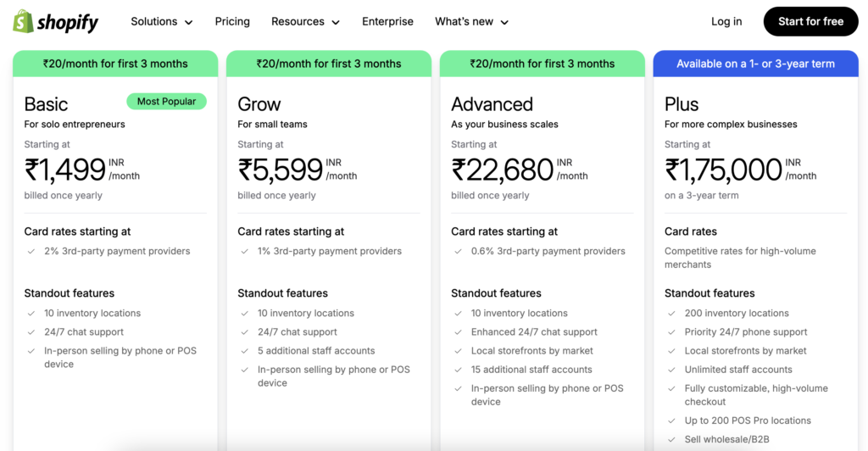Click the Most Popular badge on Basic
The width and height of the screenshot is (868, 451).
point(166,102)
